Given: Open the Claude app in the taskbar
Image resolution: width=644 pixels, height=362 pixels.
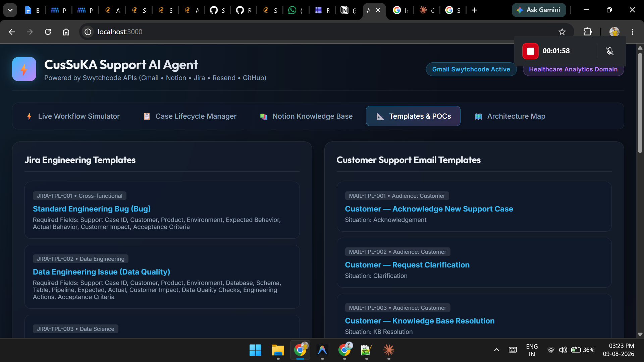Looking at the screenshot, I should (388, 350).
